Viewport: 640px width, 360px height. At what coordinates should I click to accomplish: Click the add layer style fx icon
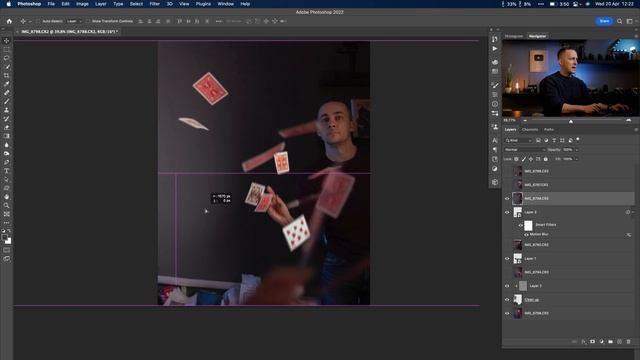point(584,342)
